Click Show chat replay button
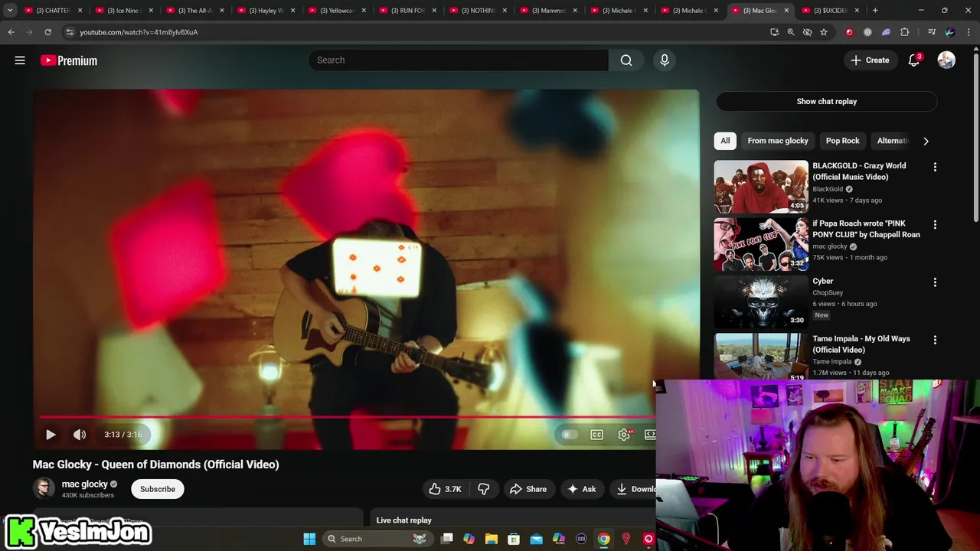Screen dimensions: 980x551 [827, 101]
